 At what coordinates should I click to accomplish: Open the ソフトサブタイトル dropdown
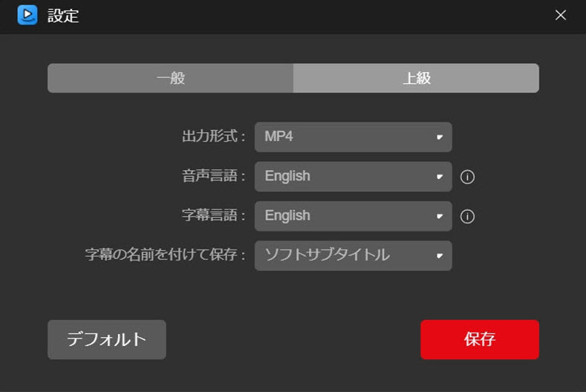[354, 255]
